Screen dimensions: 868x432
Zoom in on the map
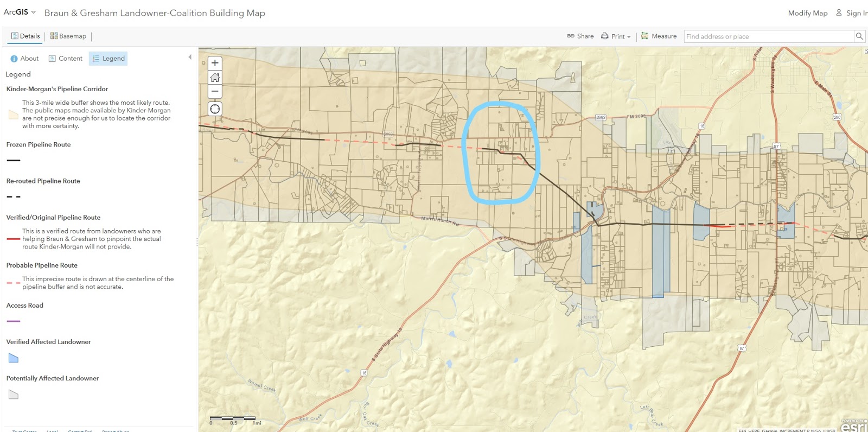point(215,63)
